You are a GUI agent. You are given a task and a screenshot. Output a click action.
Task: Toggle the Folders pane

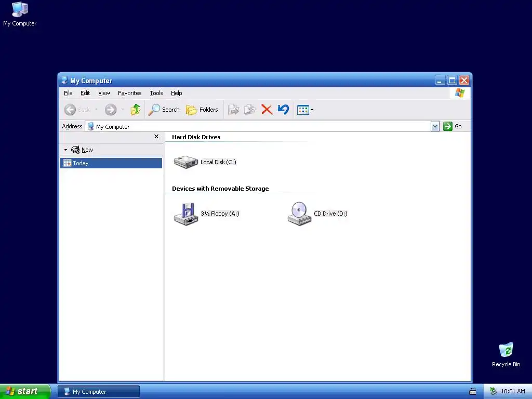pyautogui.click(x=202, y=110)
